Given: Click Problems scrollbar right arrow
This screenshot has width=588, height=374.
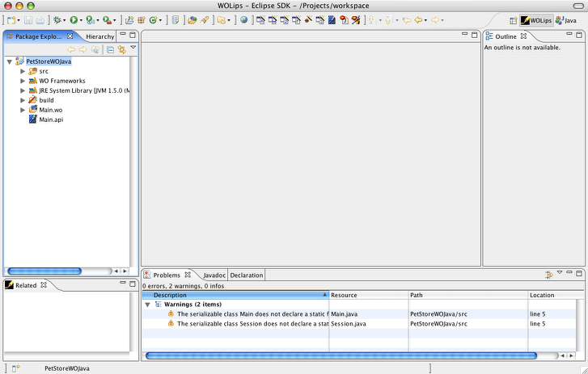Looking at the screenshot, I should tap(572, 355).
